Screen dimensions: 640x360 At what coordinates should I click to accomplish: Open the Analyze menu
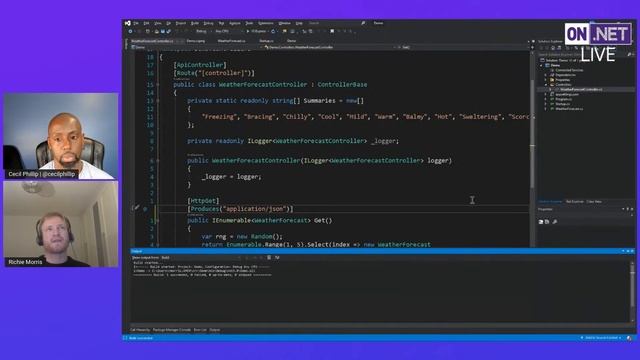click(234, 23)
